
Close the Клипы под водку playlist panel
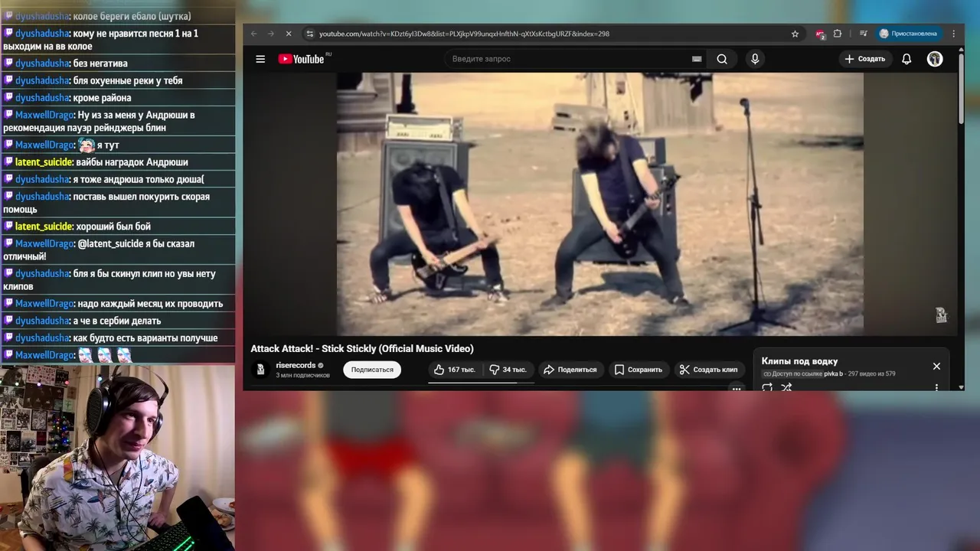936,367
